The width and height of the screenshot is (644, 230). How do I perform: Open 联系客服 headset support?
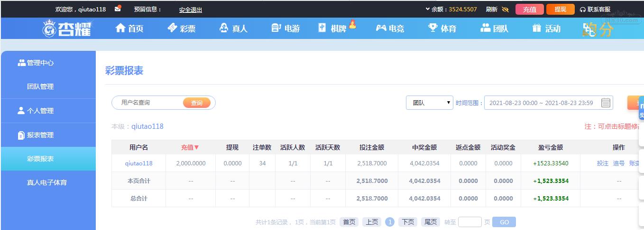pos(595,9)
